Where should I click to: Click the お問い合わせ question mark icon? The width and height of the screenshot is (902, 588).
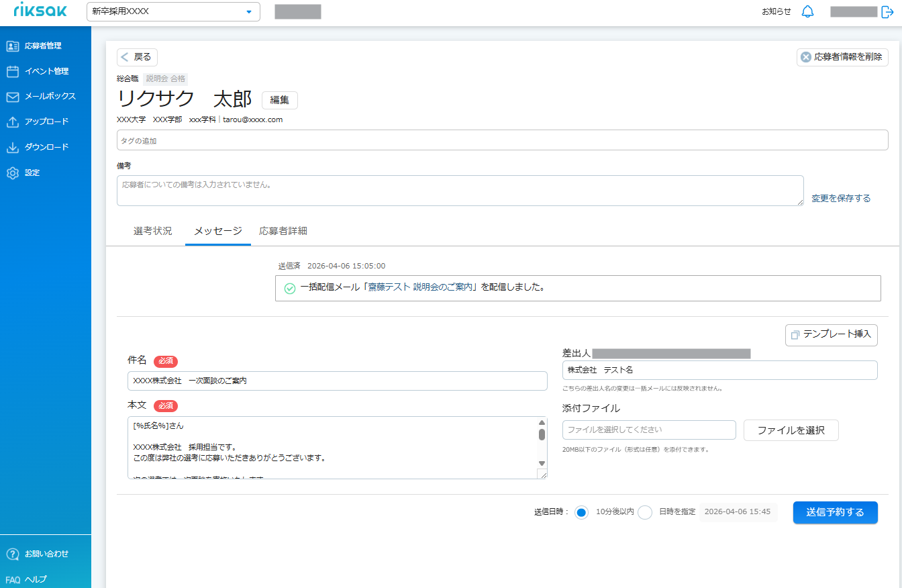click(12, 554)
